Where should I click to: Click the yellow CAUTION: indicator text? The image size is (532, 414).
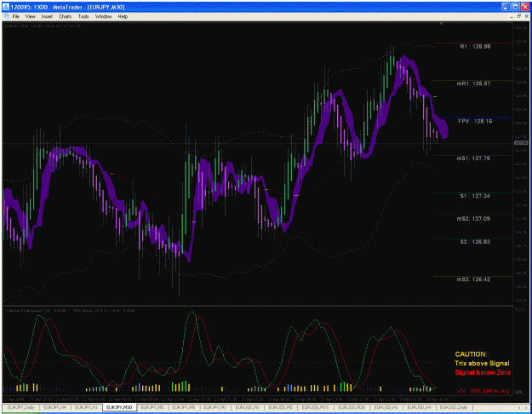pos(471,354)
